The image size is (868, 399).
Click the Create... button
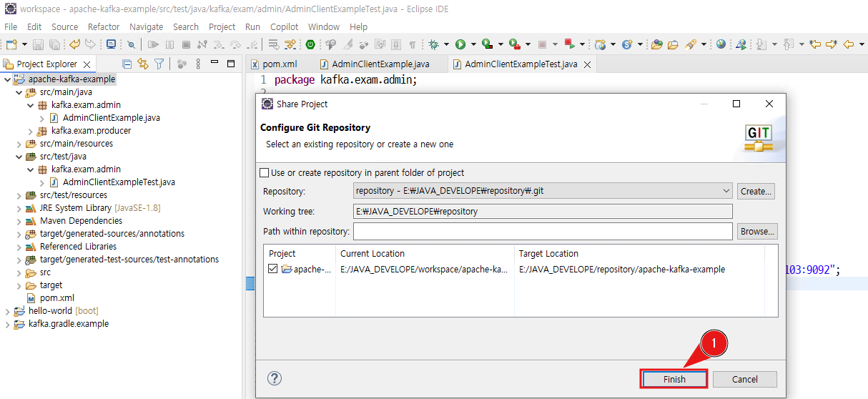756,191
